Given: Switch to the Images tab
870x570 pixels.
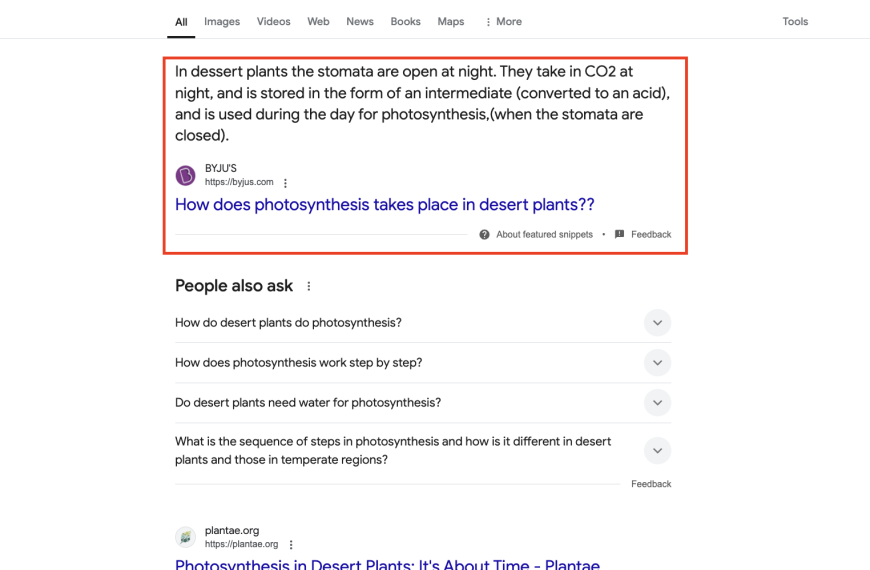Looking at the screenshot, I should click(x=222, y=22).
